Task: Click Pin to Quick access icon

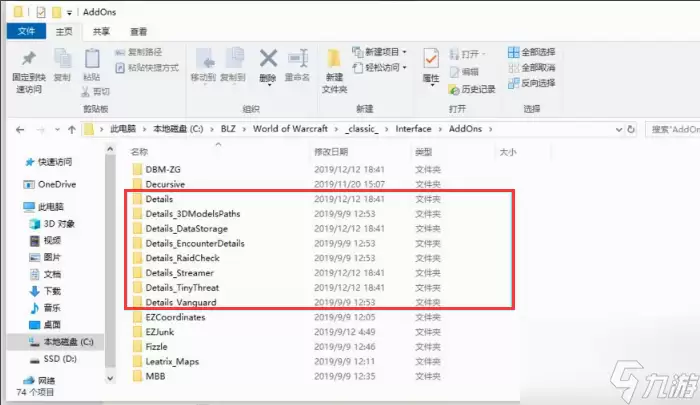Action: (29, 58)
